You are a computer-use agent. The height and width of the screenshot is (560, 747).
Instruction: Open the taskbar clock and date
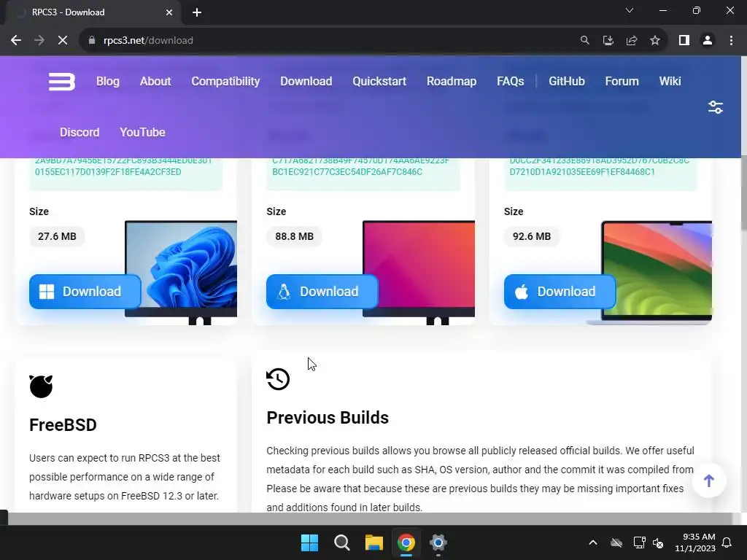(x=695, y=542)
